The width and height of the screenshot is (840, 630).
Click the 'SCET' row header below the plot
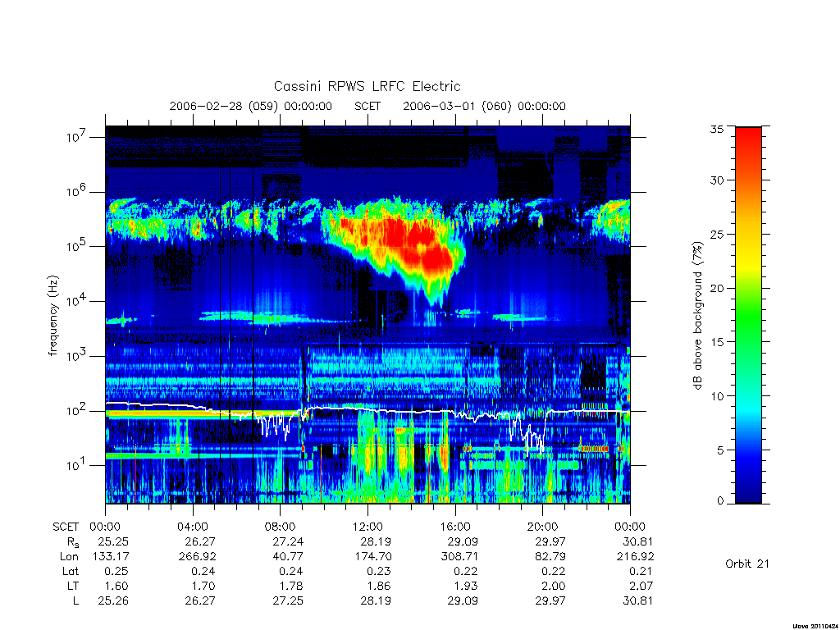click(x=66, y=527)
